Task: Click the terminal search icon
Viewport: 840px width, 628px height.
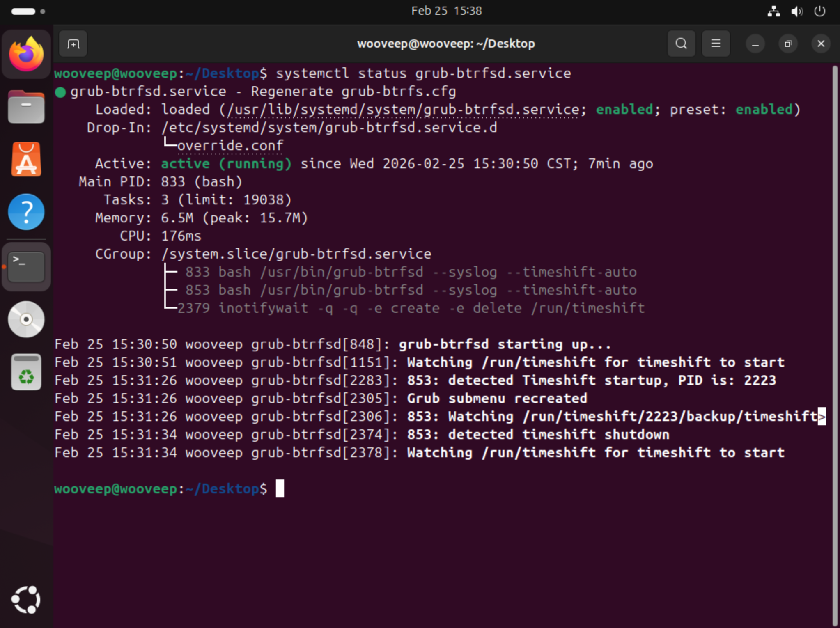Action: click(x=681, y=44)
